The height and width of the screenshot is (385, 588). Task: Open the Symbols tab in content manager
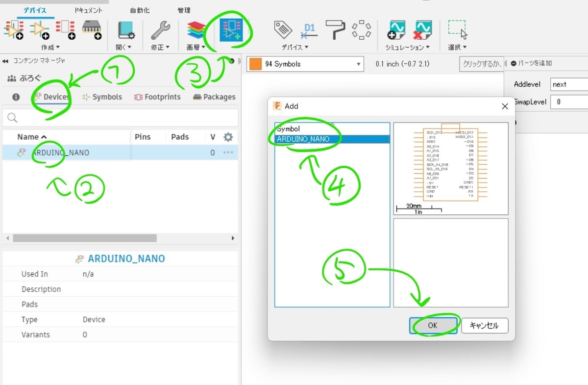[102, 97]
